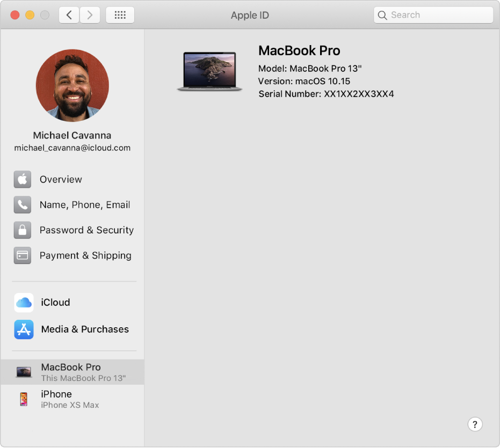The image size is (500, 448).
Task: Show all preferences grid button
Action: point(120,15)
